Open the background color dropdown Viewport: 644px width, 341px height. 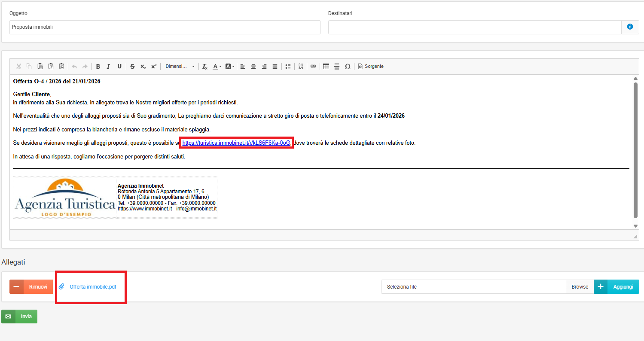pos(229,67)
